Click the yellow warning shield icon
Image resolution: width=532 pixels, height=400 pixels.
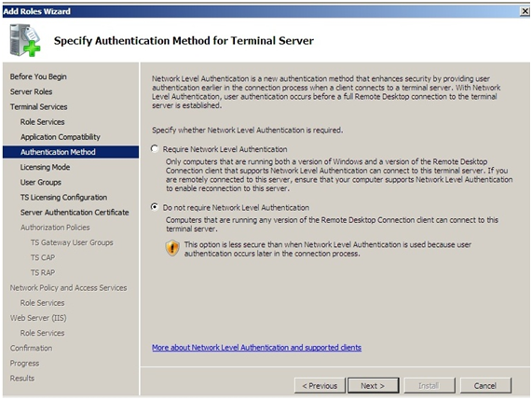coord(172,248)
